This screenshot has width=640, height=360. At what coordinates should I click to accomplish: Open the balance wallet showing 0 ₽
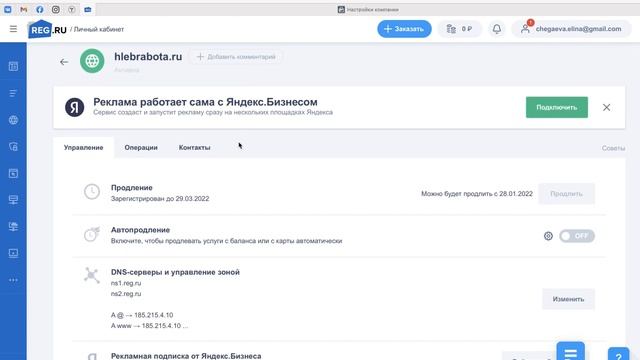point(460,29)
